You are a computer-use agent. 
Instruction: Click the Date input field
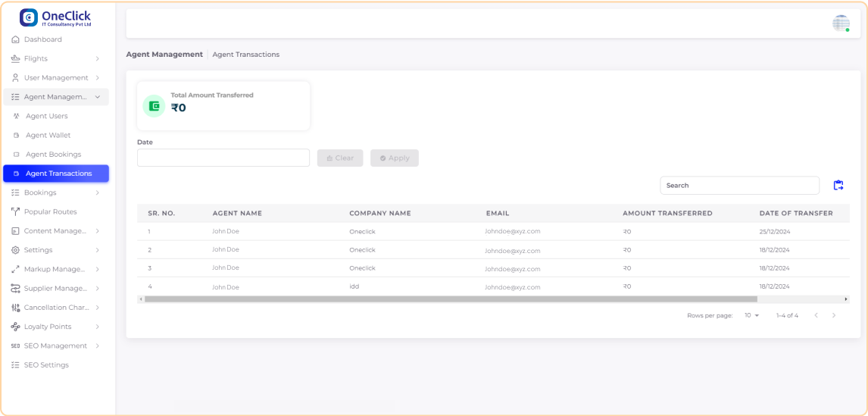[x=223, y=158]
